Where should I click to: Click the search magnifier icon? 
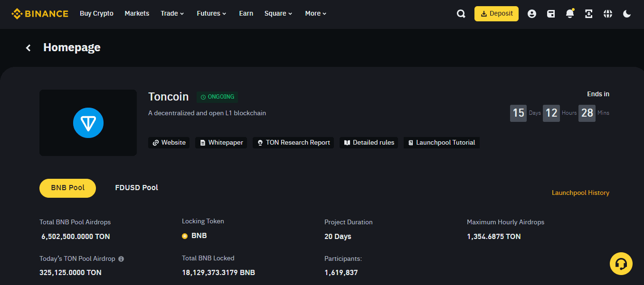[x=461, y=14]
